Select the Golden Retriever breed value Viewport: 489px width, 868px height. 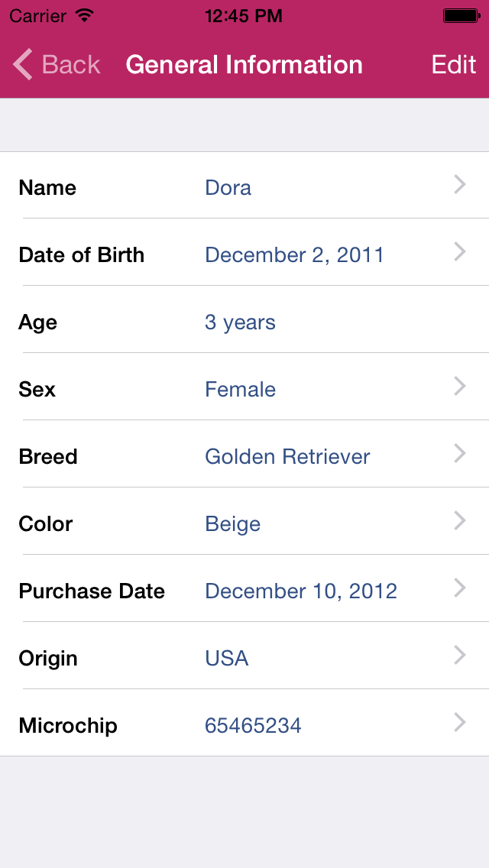(x=287, y=457)
